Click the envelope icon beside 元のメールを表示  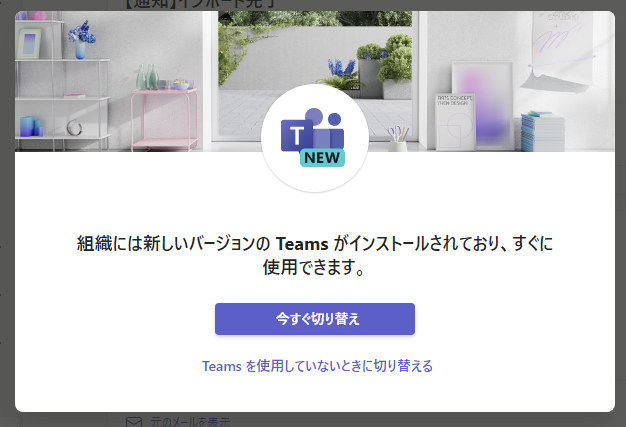pyautogui.click(x=134, y=422)
